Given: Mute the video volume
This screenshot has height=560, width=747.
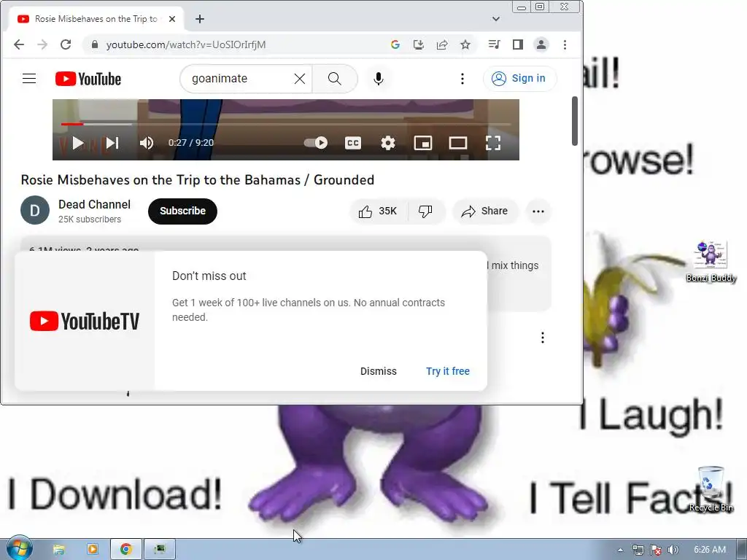Looking at the screenshot, I should (146, 143).
